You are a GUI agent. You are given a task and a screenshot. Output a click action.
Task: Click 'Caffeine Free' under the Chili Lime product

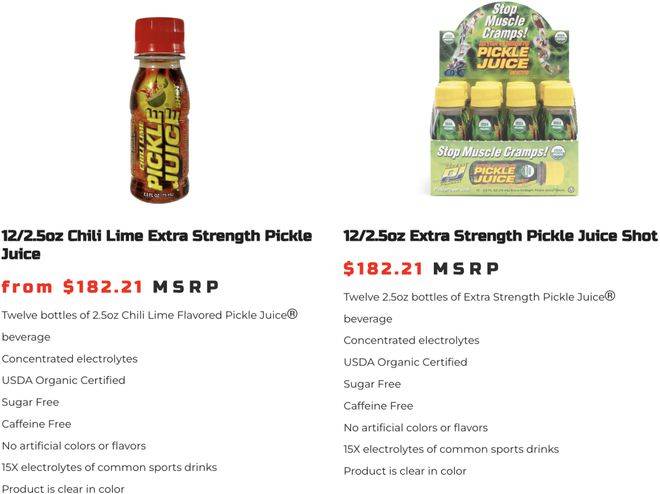tap(36, 424)
